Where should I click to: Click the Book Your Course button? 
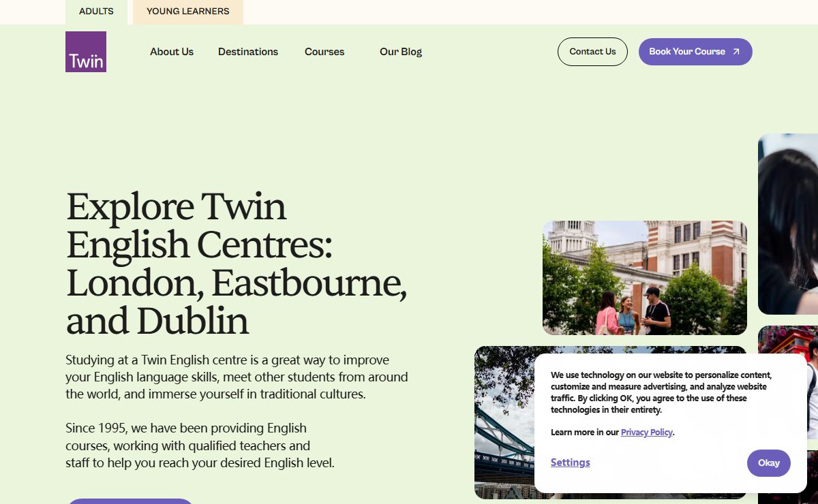coord(695,52)
